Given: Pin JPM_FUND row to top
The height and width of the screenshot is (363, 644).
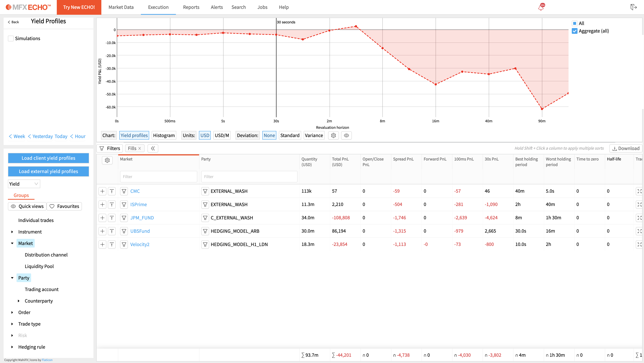Looking at the screenshot, I should tap(112, 218).
